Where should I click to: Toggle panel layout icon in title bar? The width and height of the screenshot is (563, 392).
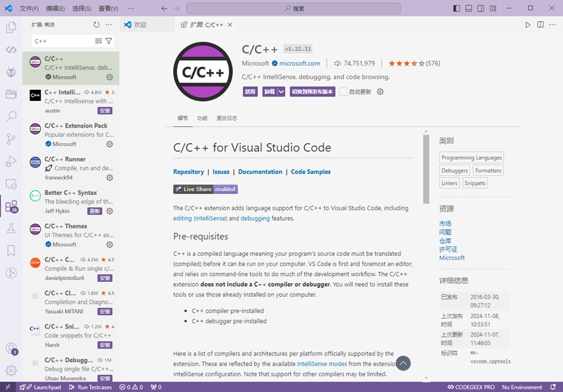[x=469, y=8]
